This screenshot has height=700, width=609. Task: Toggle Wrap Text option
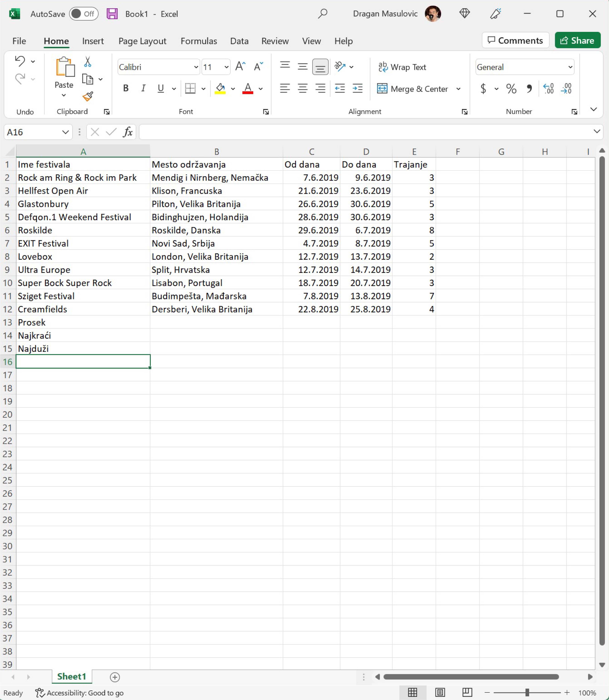(x=402, y=67)
